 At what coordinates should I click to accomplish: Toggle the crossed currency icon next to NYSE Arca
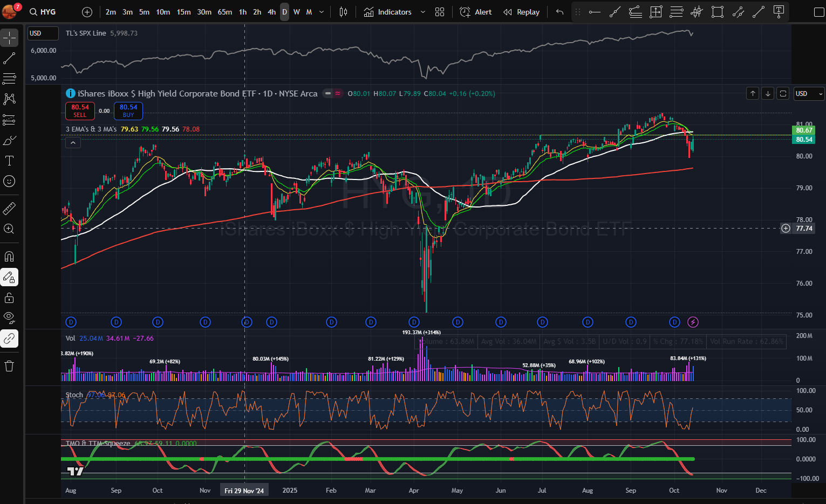coord(338,93)
